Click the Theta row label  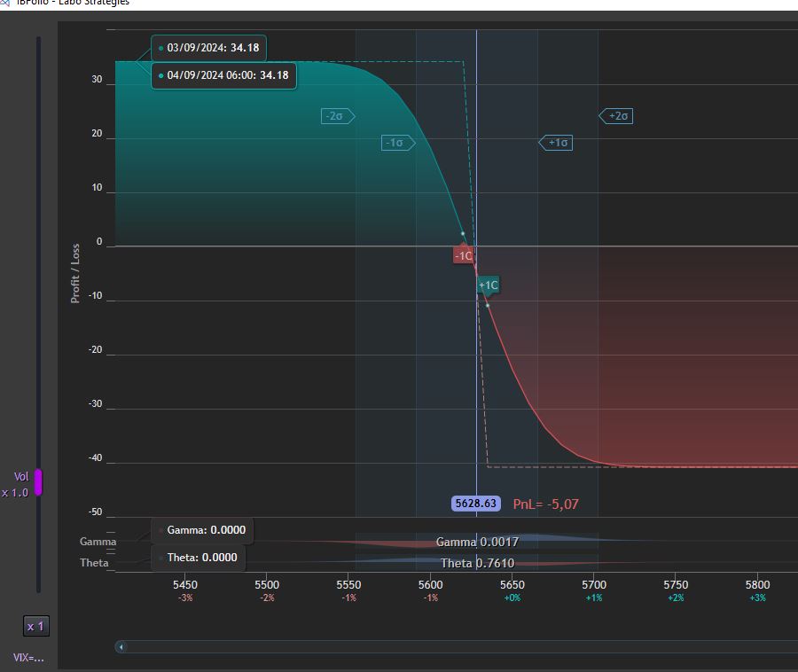coord(94,563)
